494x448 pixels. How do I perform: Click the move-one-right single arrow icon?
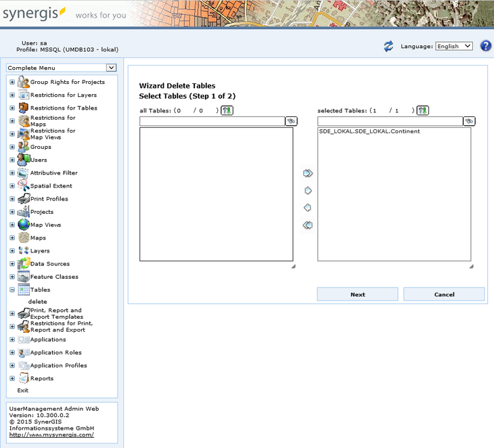(x=308, y=191)
